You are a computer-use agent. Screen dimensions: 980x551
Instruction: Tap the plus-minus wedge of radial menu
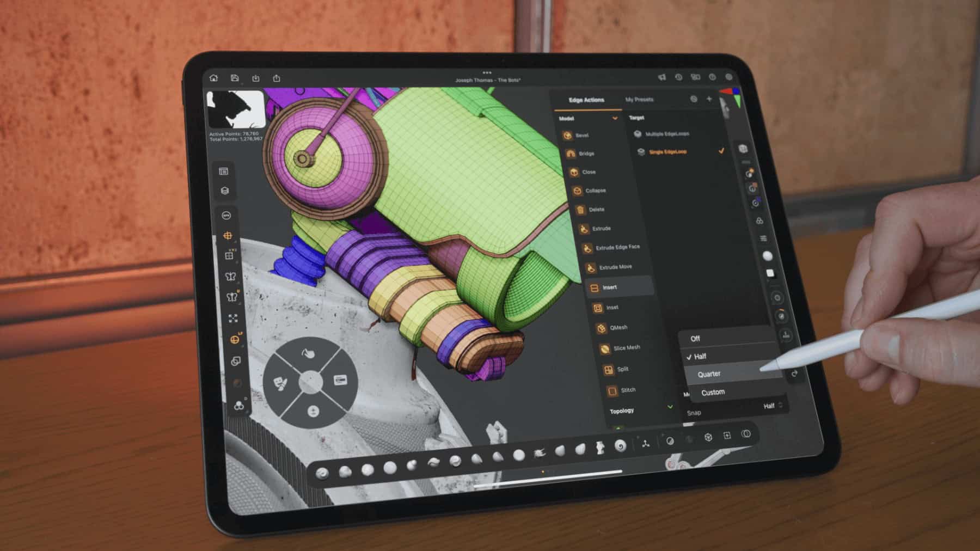[x=313, y=411]
